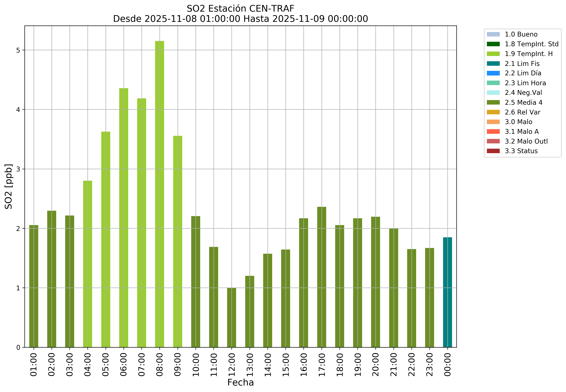Click the chart title SO2 Estación CEN-TRAF

[x=240, y=9]
